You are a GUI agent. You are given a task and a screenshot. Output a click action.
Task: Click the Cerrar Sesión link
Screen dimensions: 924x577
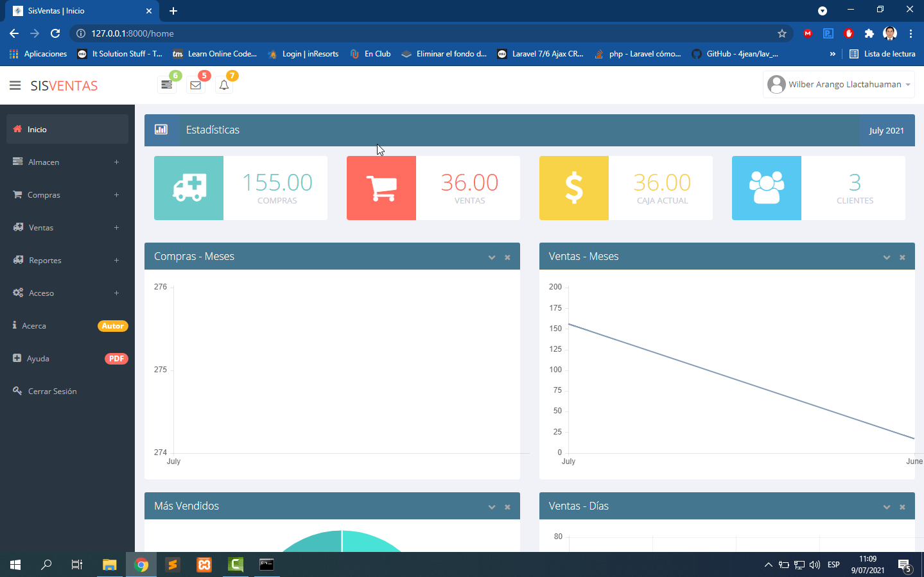(52, 392)
